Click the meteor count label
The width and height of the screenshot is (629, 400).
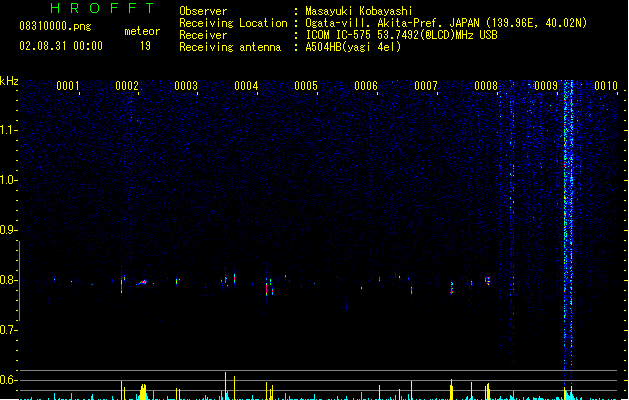(x=142, y=31)
